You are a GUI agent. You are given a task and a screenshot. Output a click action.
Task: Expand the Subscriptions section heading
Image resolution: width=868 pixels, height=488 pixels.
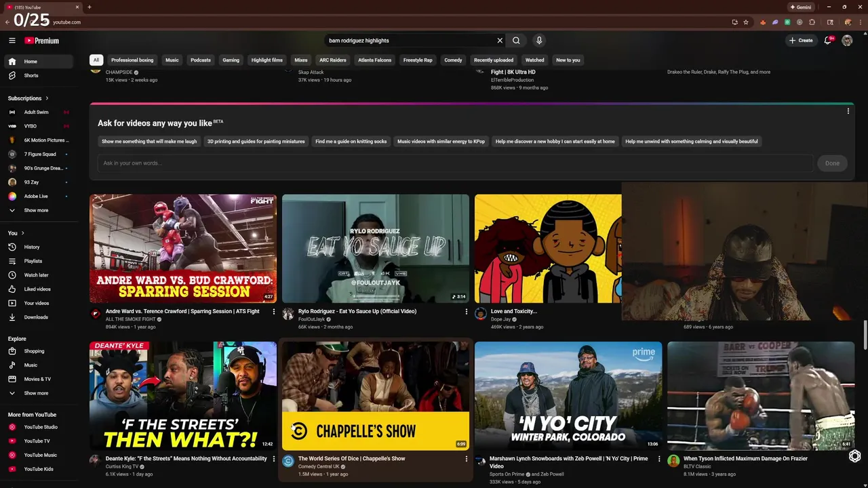pyautogui.click(x=28, y=98)
